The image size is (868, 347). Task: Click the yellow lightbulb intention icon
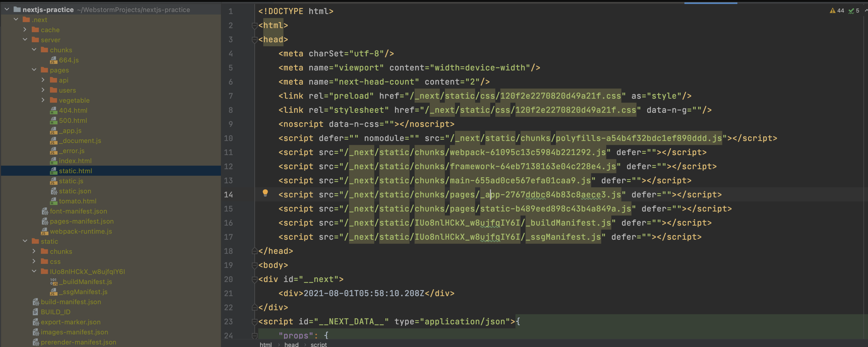coord(265,193)
